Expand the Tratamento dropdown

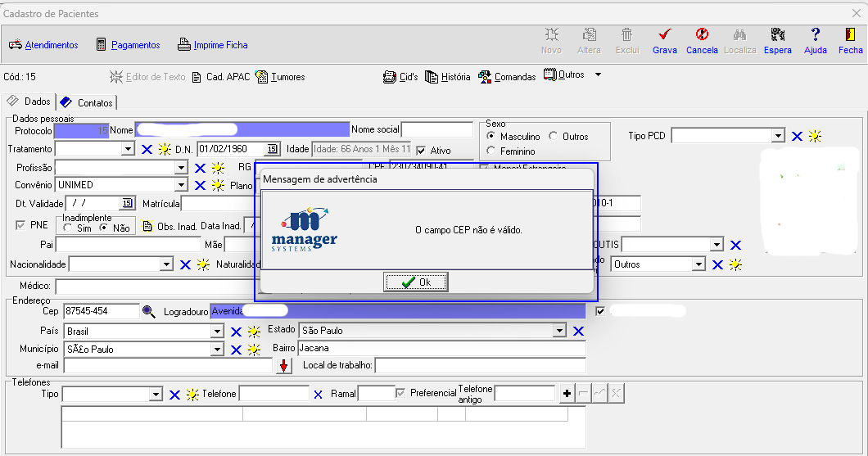pyautogui.click(x=128, y=149)
